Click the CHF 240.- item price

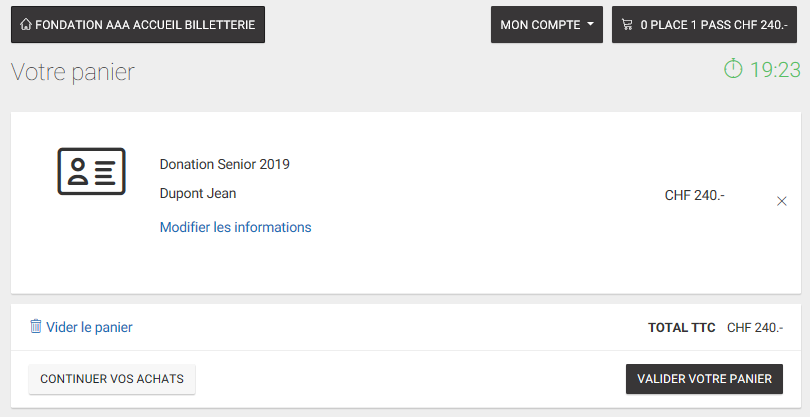(x=695, y=195)
